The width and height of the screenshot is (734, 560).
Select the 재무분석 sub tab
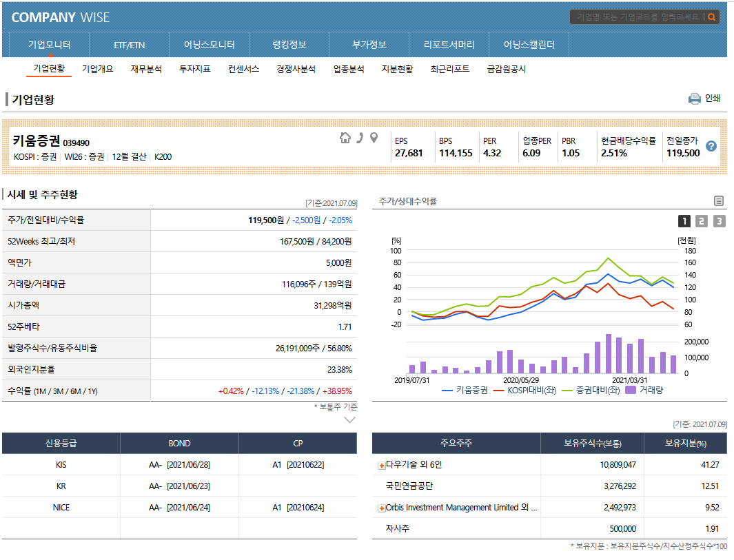pyautogui.click(x=146, y=69)
